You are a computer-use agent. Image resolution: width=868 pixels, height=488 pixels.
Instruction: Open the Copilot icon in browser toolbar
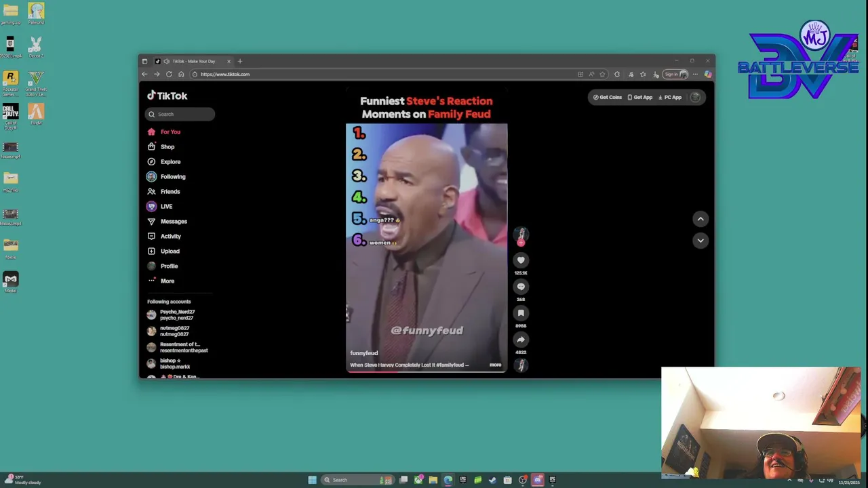pos(708,75)
